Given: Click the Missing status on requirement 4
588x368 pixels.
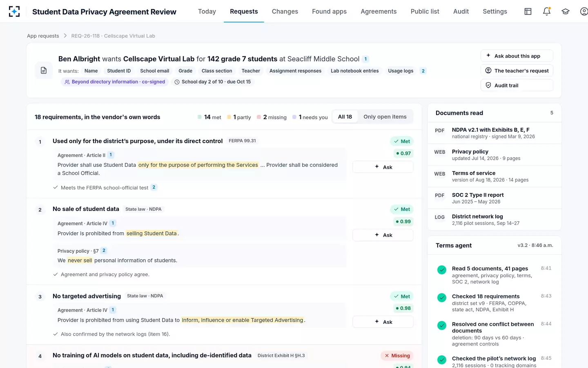Looking at the screenshot, I should tap(397, 356).
